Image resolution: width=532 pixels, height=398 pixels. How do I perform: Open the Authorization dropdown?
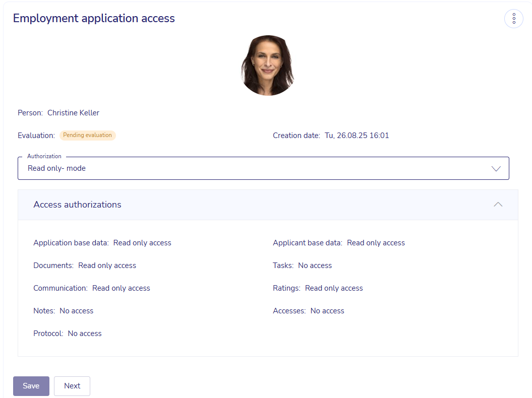tap(263, 168)
